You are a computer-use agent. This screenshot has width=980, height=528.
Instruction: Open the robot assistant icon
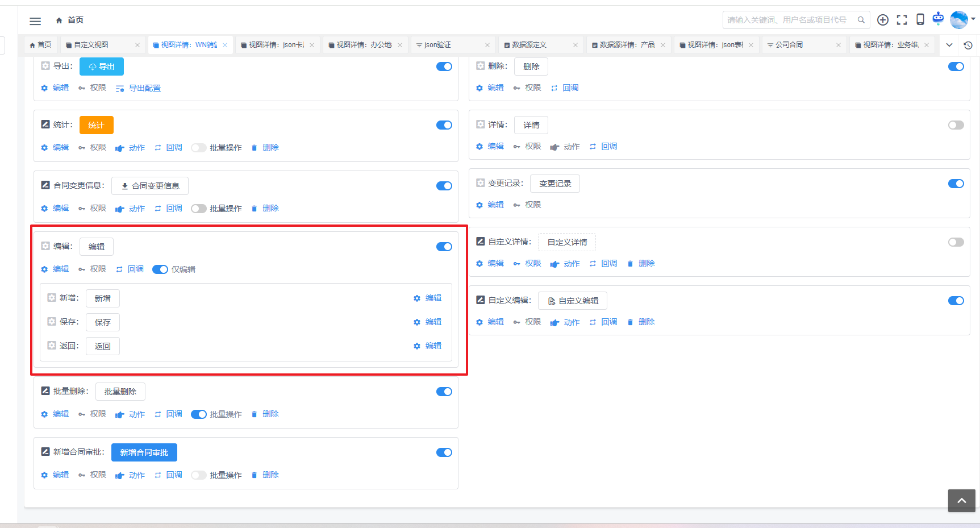pos(938,18)
